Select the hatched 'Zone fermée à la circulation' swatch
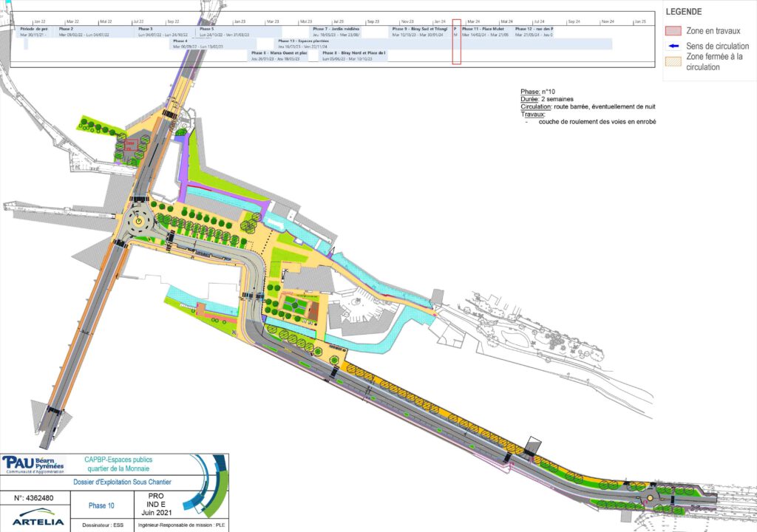The height and width of the screenshot is (532, 757). point(672,61)
